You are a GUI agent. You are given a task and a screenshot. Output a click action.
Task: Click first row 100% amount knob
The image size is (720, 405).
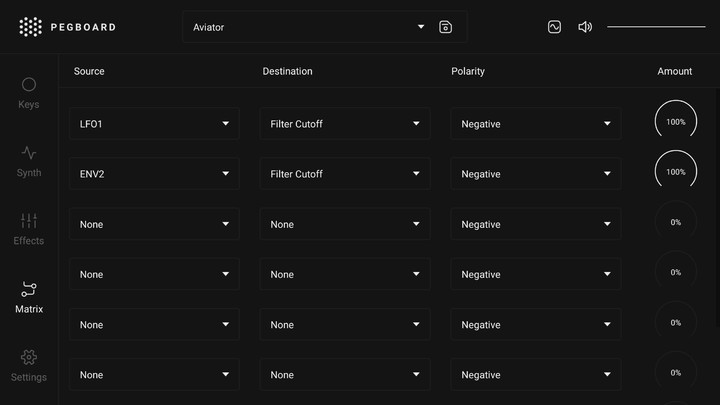(675, 122)
